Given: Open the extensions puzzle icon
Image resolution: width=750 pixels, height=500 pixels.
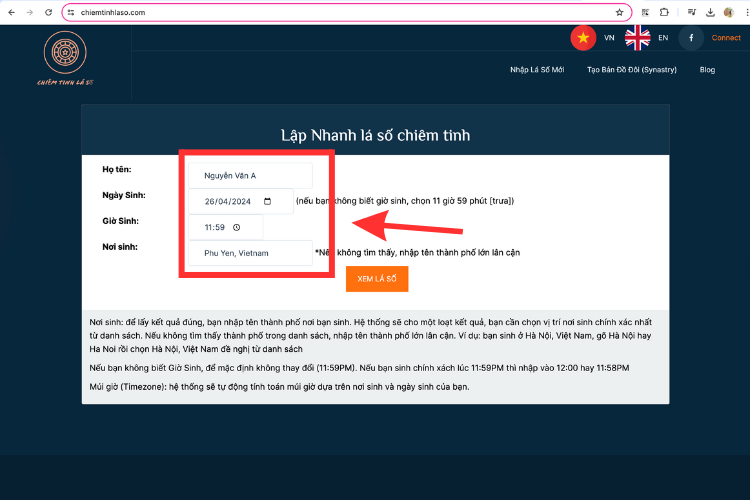Looking at the screenshot, I should 664,12.
